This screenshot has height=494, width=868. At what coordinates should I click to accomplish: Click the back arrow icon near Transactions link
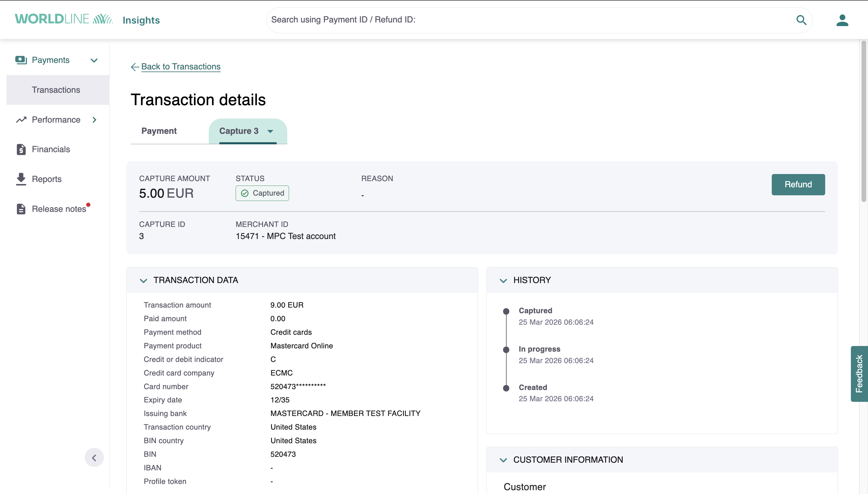(x=135, y=67)
